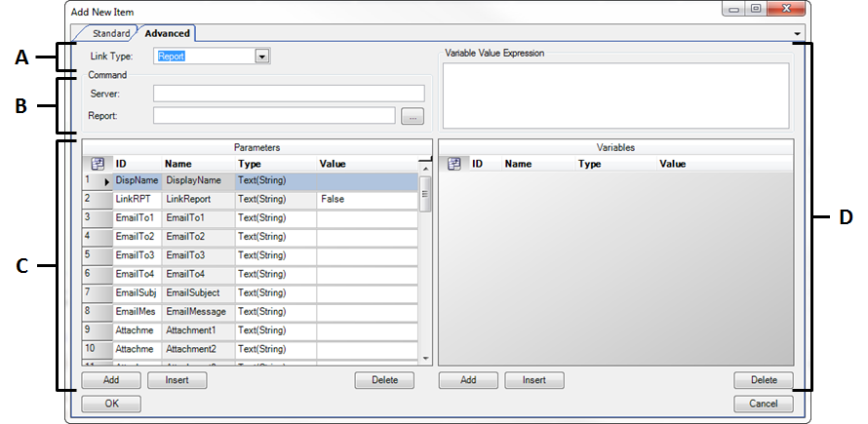Click Add under the Variables grid
The height and width of the screenshot is (424, 868).
click(467, 380)
